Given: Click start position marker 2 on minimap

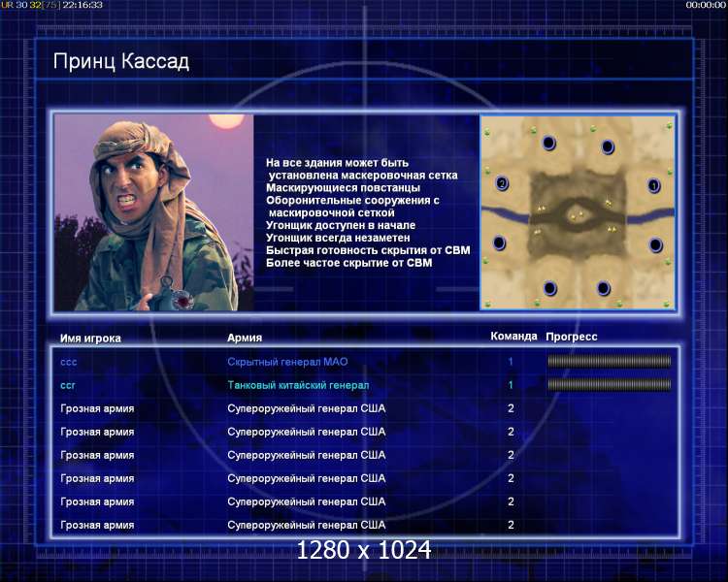Looking at the screenshot, I should (x=502, y=183).
